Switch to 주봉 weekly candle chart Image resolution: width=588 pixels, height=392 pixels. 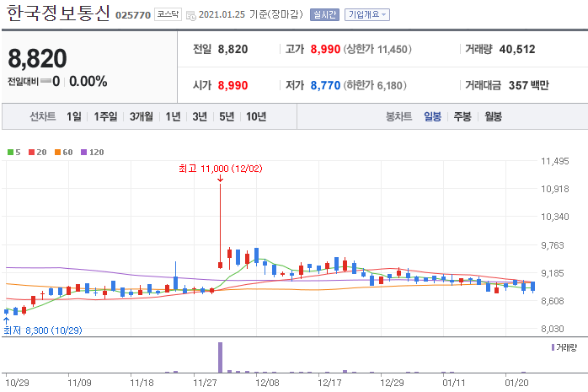tap(462, 116)
